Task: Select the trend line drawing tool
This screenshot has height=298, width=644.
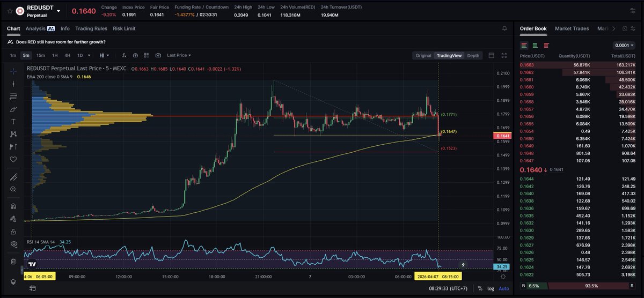Action: (13, 84)
